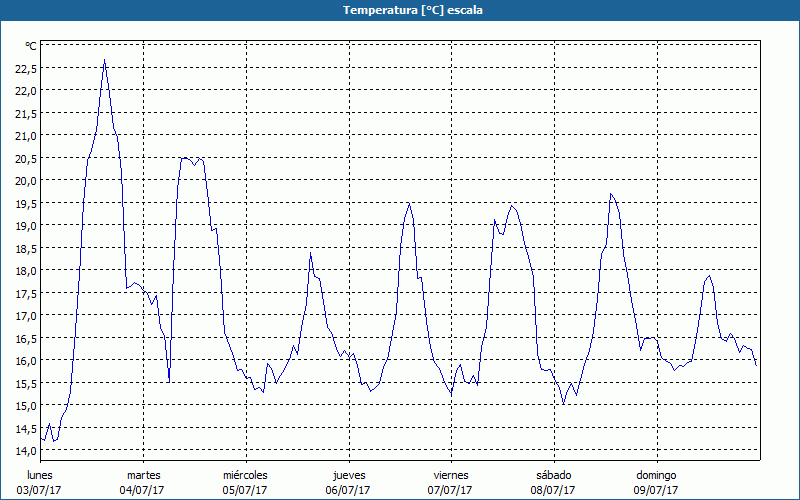The width and height of the screenshot is (800, 500).
Task: Select the 06/07/17 date label
Action: [349, 490]
